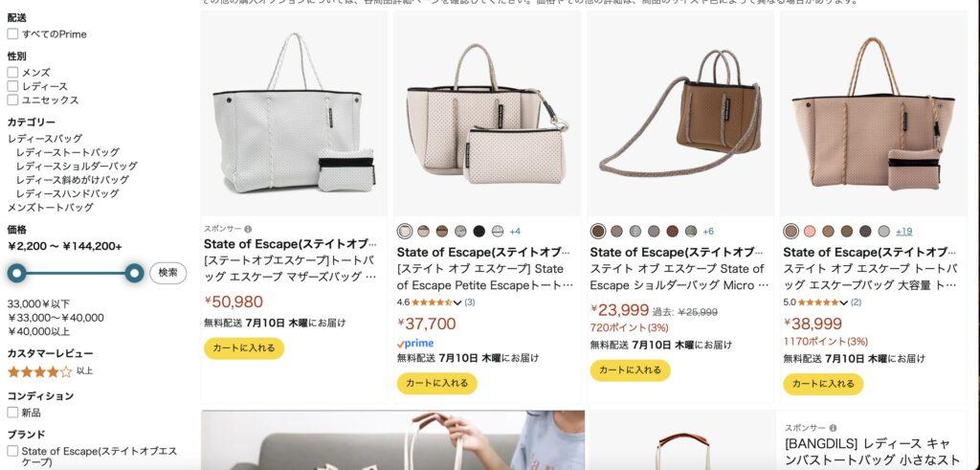This screenshot has width=980, height=470.
Task: Click the left handle of the price slider
Action: click(x=17, y=273)
